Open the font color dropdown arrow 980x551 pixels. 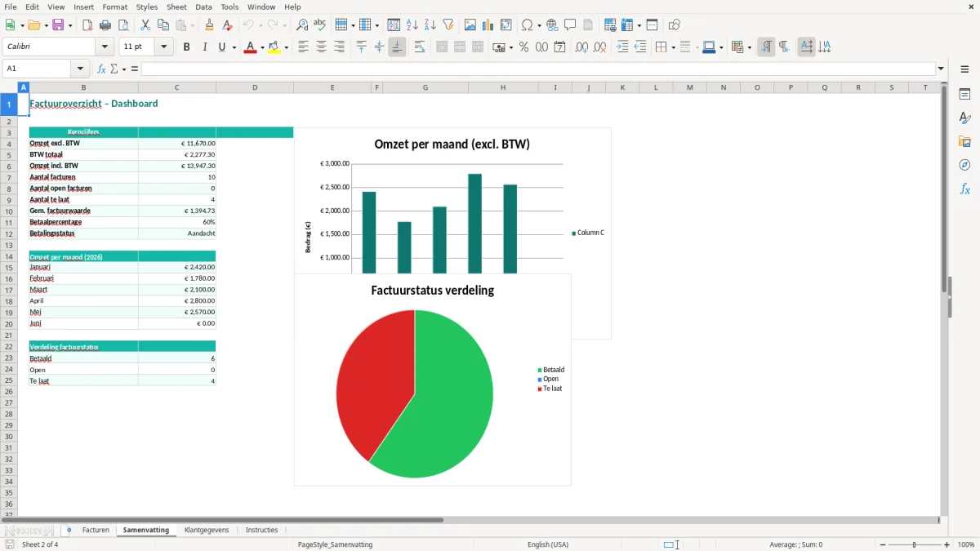[x=262, y=47]
